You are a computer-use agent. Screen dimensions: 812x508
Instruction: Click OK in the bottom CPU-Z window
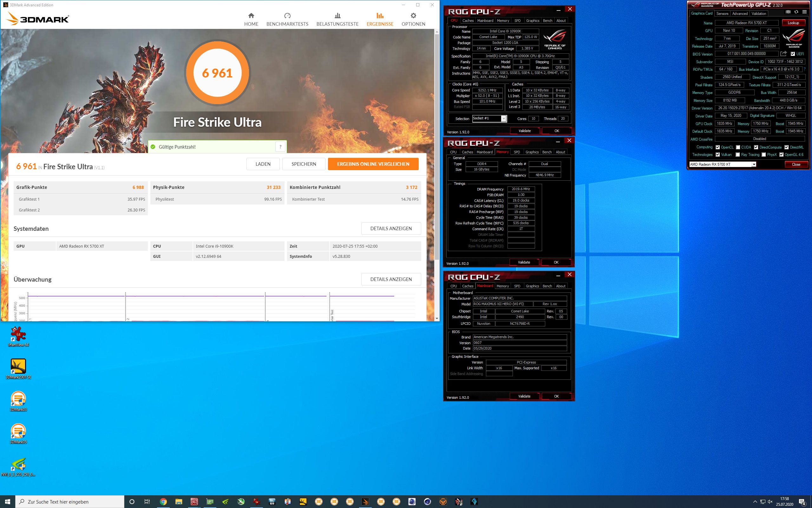[x=556, y=396]
